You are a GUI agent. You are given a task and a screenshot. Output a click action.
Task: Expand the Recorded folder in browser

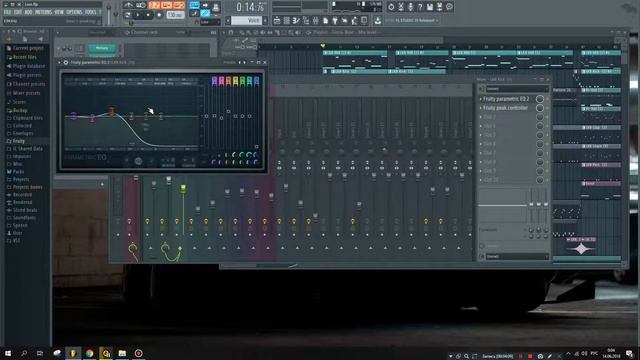click(x=22, y=195)
